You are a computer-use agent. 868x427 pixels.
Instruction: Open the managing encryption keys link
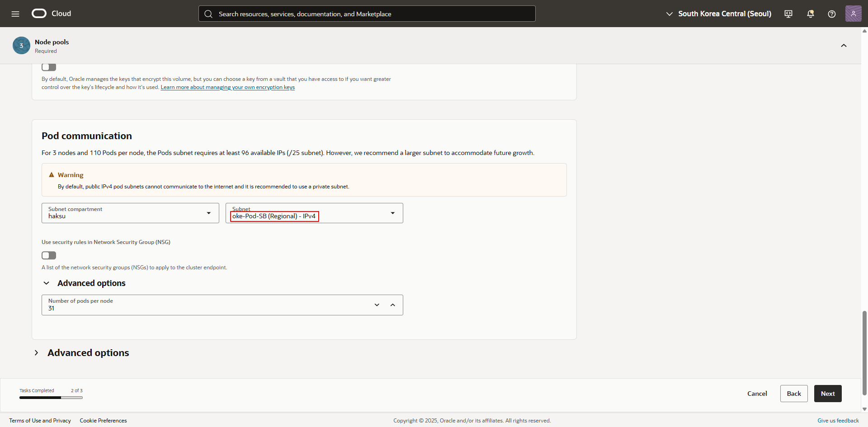(x=227, y=87)
